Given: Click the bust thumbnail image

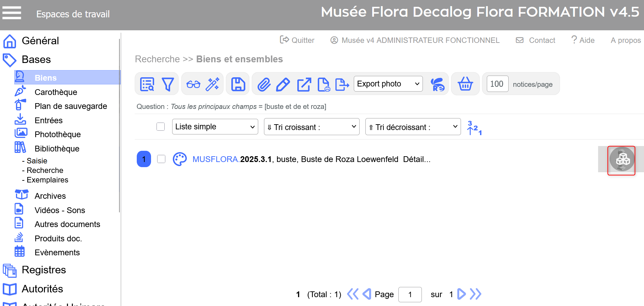Looking at the screenshot, I should (x=621, y=160).
